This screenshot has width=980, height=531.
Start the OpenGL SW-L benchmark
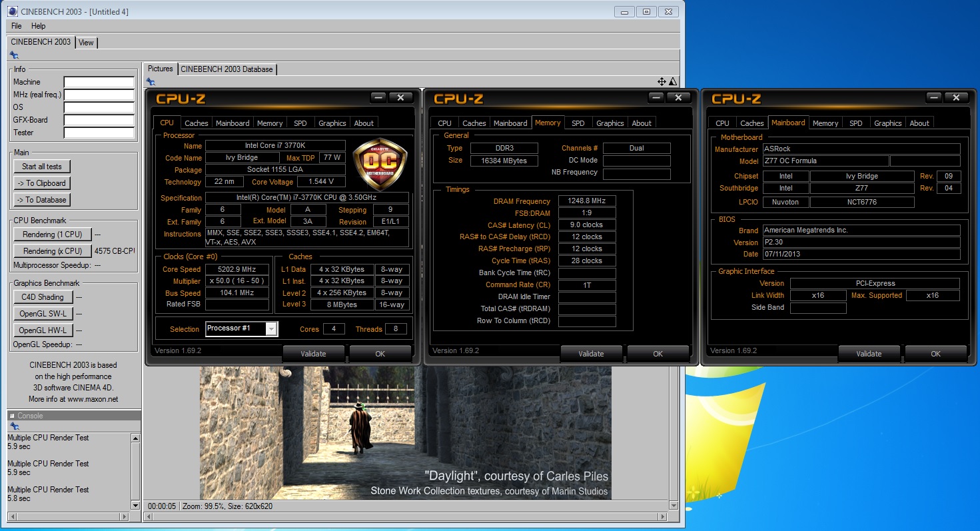point(43,314)
